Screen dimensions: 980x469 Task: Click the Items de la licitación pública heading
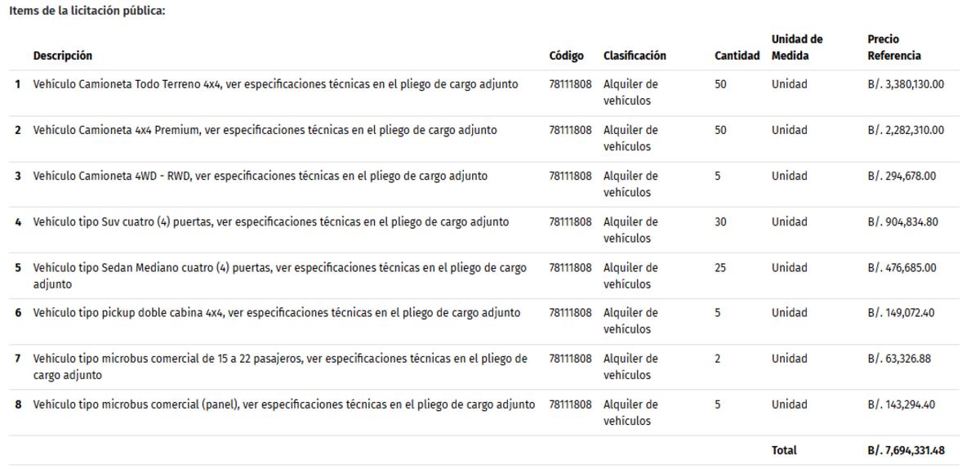87,11
